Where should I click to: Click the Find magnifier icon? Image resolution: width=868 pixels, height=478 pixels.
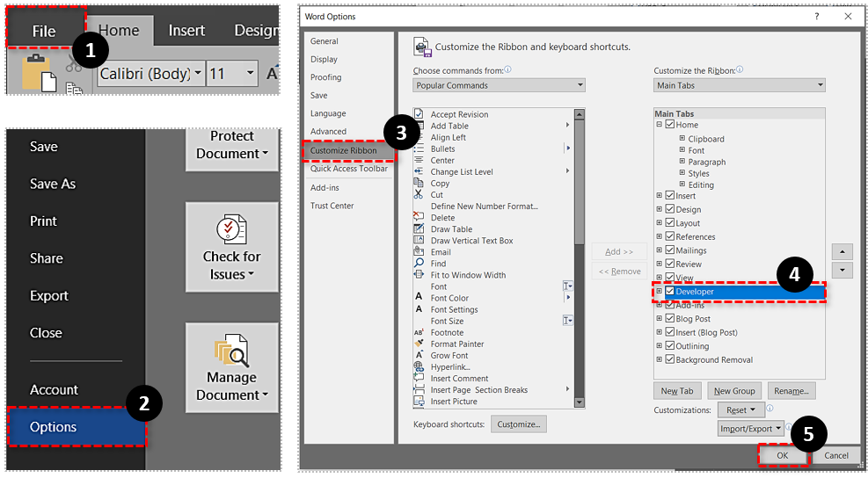coord(419,264)
